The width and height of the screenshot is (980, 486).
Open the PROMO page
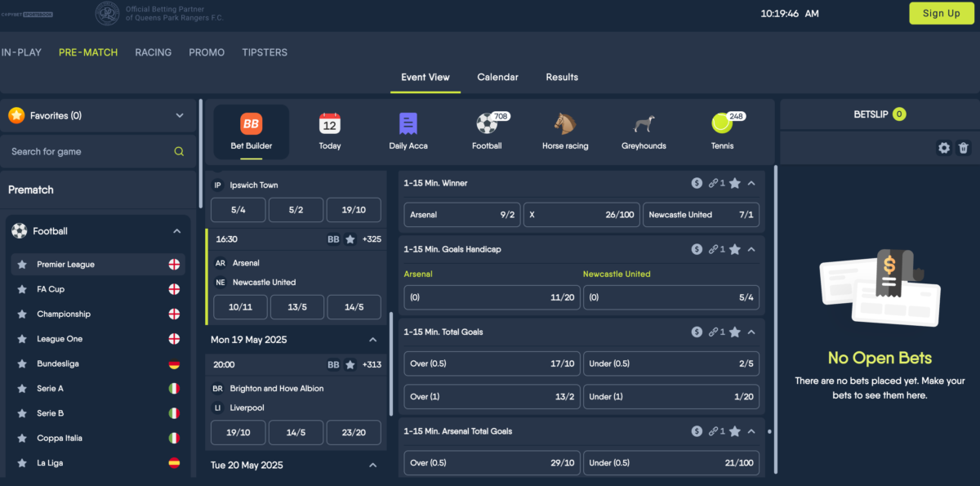tap(207, 52)
